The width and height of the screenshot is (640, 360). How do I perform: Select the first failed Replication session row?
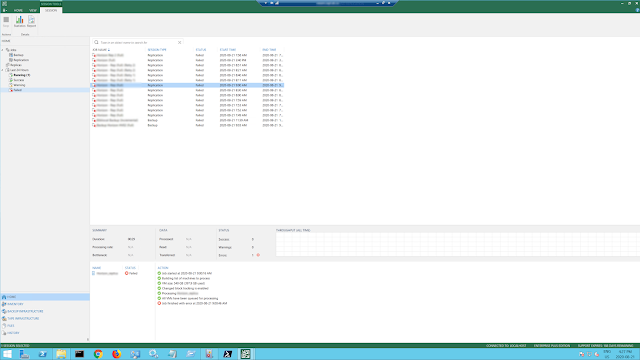[x=187, y=55]
